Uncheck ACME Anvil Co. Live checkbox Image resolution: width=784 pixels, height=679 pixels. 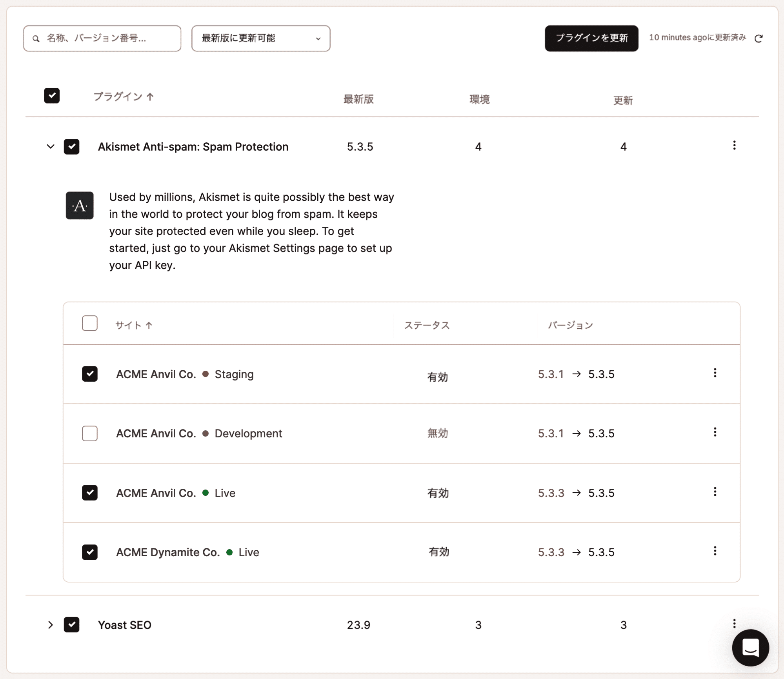point(90,493)
